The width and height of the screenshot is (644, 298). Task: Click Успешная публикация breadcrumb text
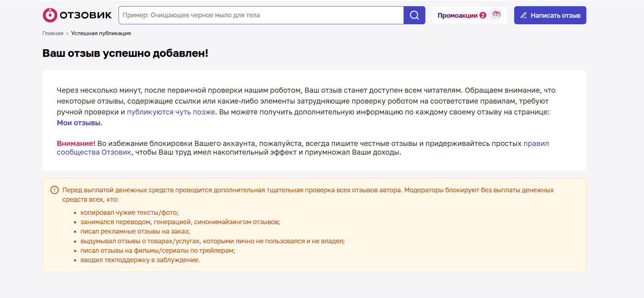pyautogui.click(x=101, y=33)
